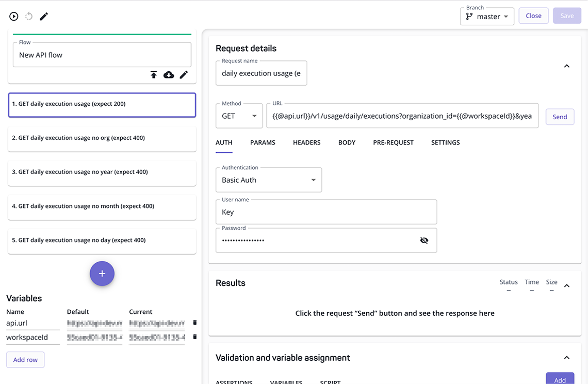Select the edit pencil icon in top toolbar

click(43, 16)
